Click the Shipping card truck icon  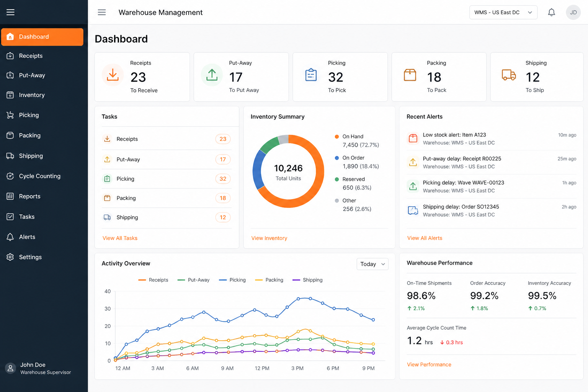(x=509, y=75)
